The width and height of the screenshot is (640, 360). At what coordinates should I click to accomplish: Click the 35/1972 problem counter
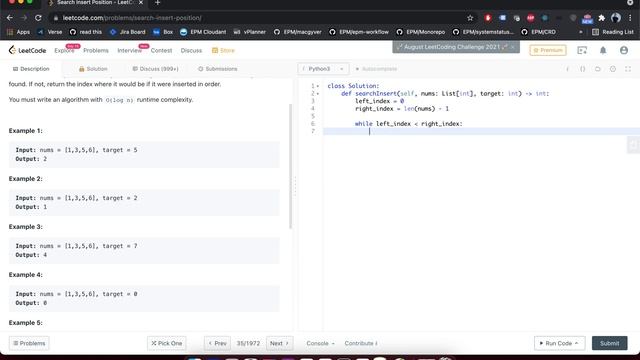(x=248, y=343)
